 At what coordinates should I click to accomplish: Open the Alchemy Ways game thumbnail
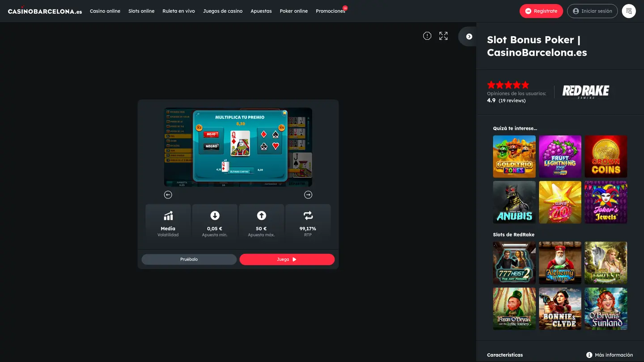(x=560, y=263)
